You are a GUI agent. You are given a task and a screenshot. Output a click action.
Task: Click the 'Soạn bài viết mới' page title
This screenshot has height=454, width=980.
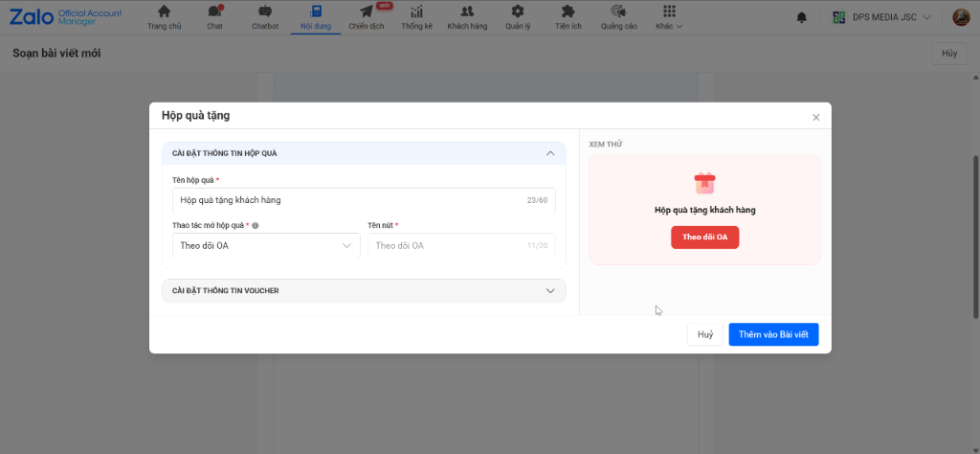56,53
